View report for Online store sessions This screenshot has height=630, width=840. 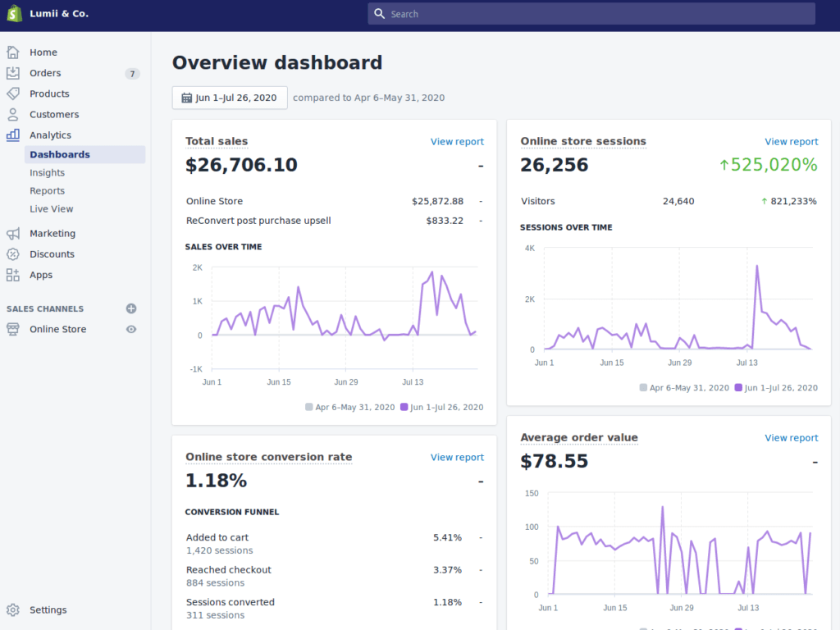(791, 142)
